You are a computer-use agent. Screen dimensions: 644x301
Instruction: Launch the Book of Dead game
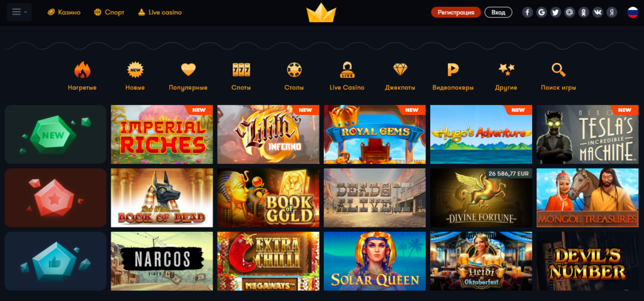point(162,197)
